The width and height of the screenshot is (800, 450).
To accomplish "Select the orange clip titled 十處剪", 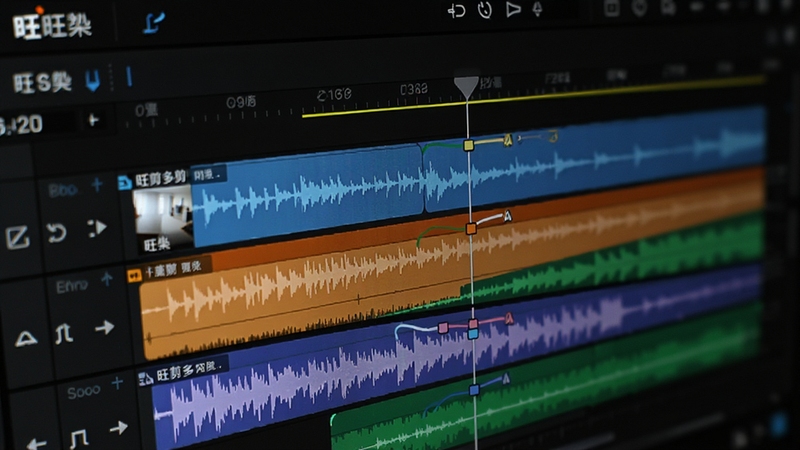I will [173, 269].
